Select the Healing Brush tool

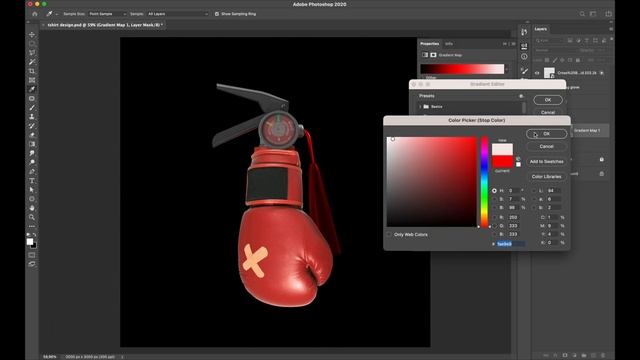(32, 98)
